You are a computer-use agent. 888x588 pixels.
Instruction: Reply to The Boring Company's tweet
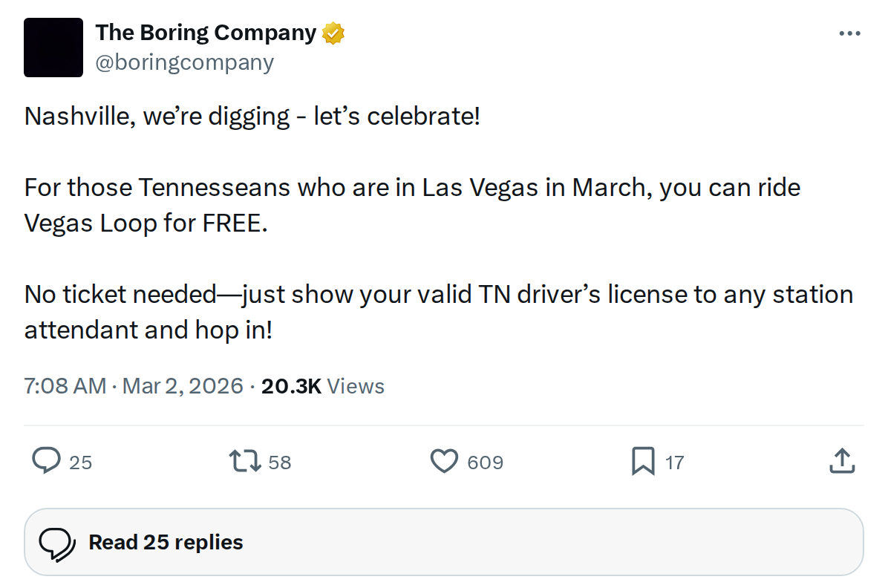point(48,461)
